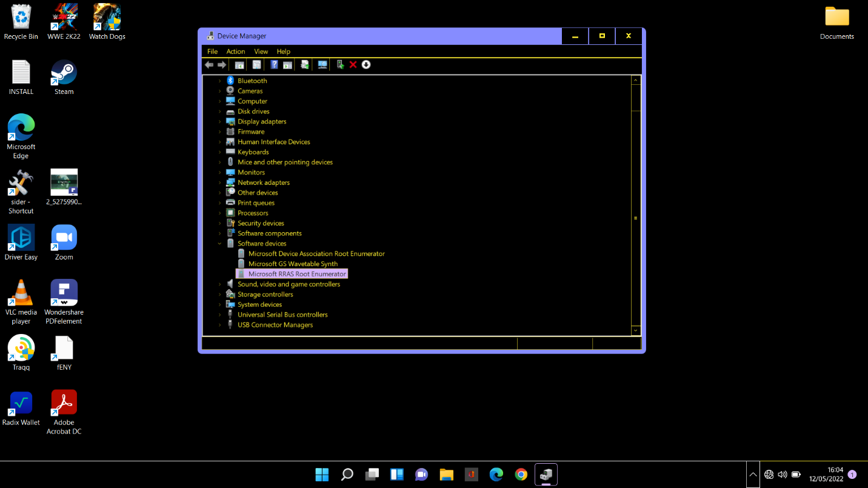868x488 pixels.
Task: Select the Wondershare PDFelement desktop icon
Action: (64, 302)
